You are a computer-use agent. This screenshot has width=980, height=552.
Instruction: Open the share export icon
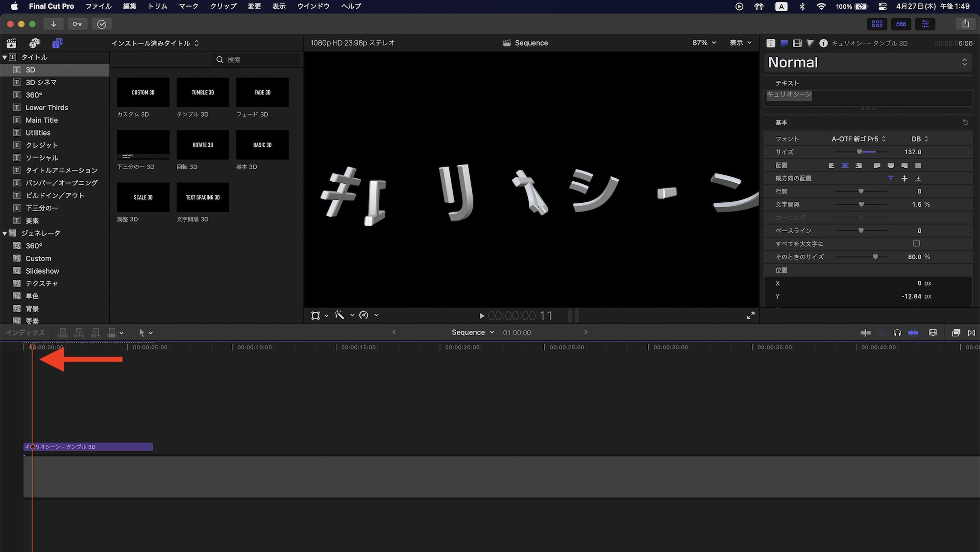[965, 24]
